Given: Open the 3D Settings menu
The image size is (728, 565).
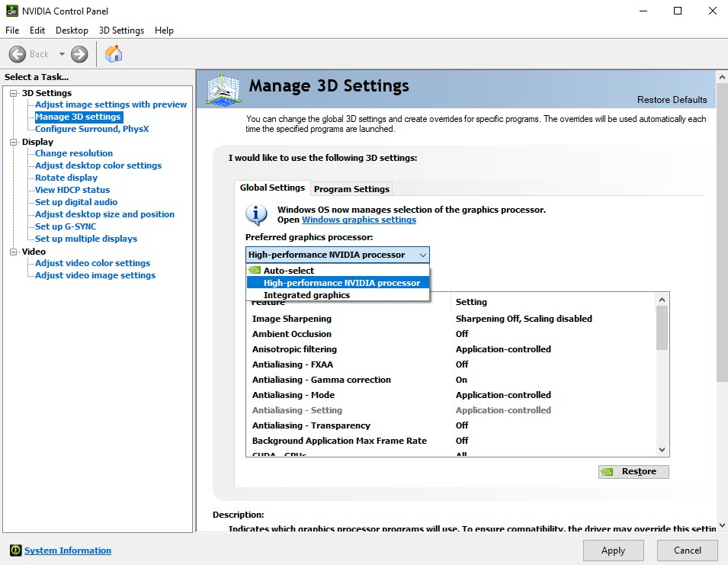Looking at the screenshot, I should click(x=121, y=30).
